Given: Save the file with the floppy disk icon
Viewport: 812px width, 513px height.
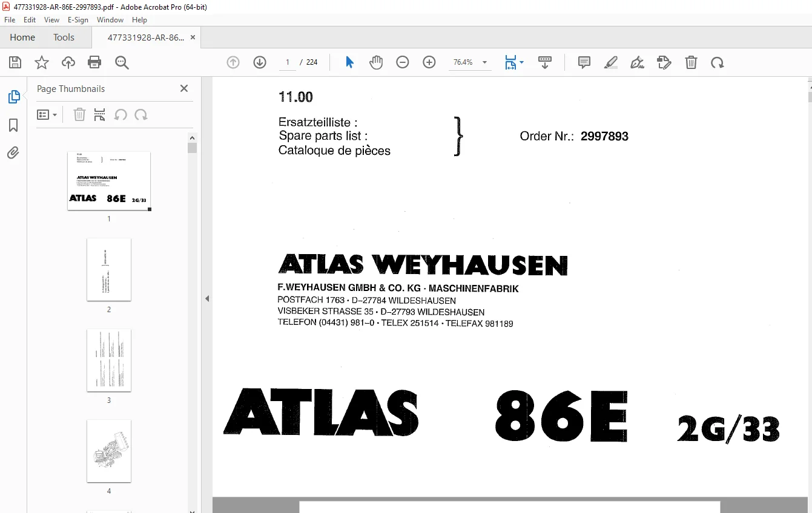Looking at the screenshot, I should tap(15, 62).
